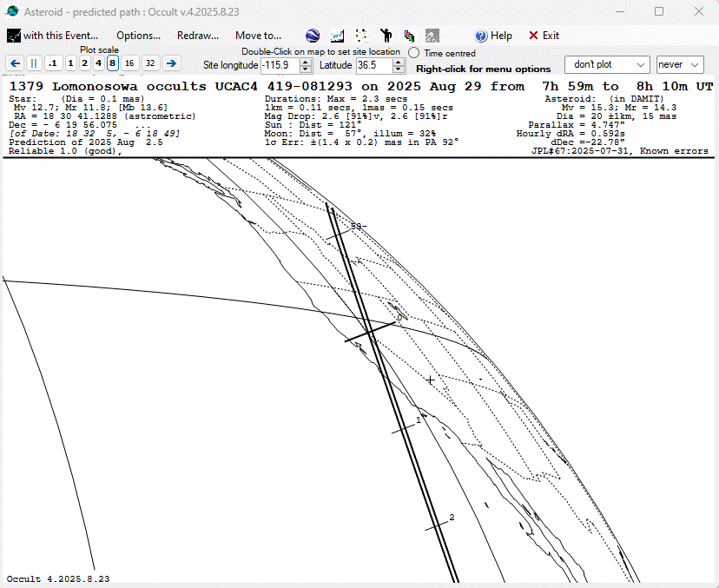Set plot scale to 16

point(129,63)
